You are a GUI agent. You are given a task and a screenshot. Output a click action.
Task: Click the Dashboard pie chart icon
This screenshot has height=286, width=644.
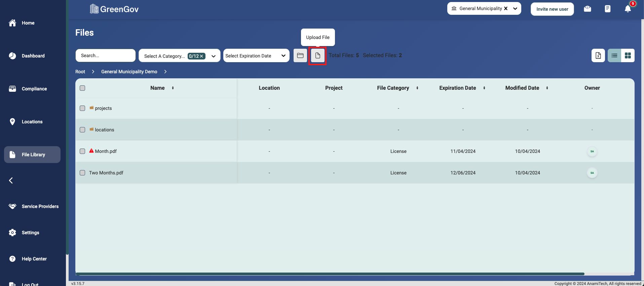point(12,56)
